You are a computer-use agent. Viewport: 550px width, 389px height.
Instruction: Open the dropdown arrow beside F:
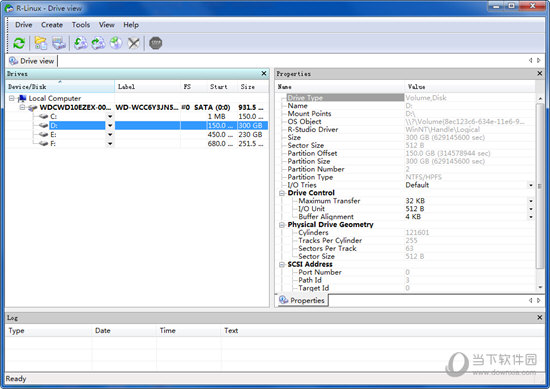[x=110, y=143]
